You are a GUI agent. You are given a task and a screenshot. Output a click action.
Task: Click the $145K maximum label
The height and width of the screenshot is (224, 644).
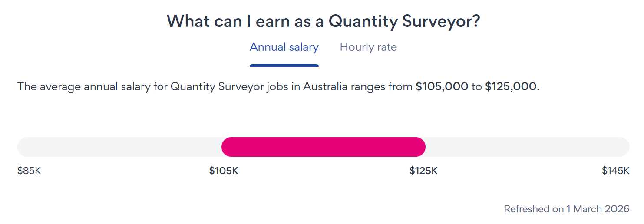[x=615, y=171]
